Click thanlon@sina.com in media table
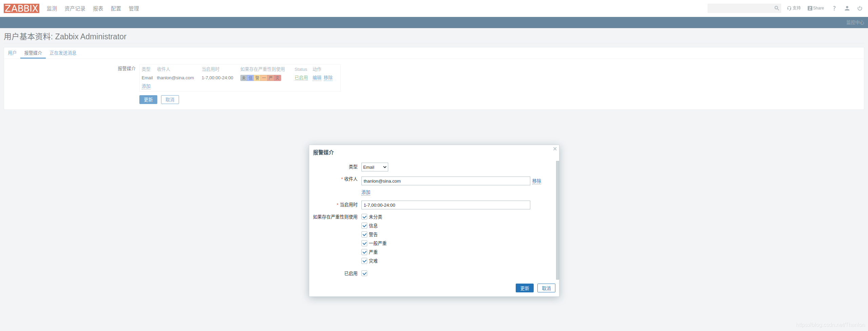868x331 pixels. (x=175, y=78)
